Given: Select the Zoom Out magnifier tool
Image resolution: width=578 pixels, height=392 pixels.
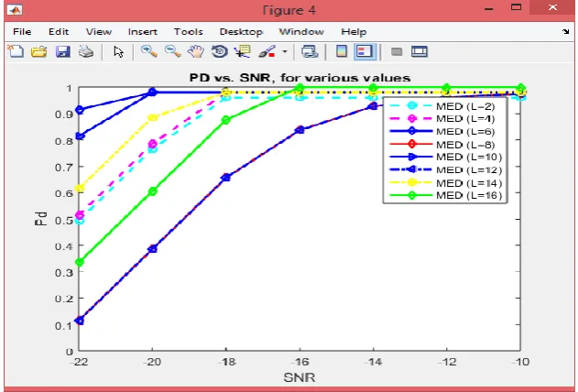Looking at the screenshot, I should (172, 51).
